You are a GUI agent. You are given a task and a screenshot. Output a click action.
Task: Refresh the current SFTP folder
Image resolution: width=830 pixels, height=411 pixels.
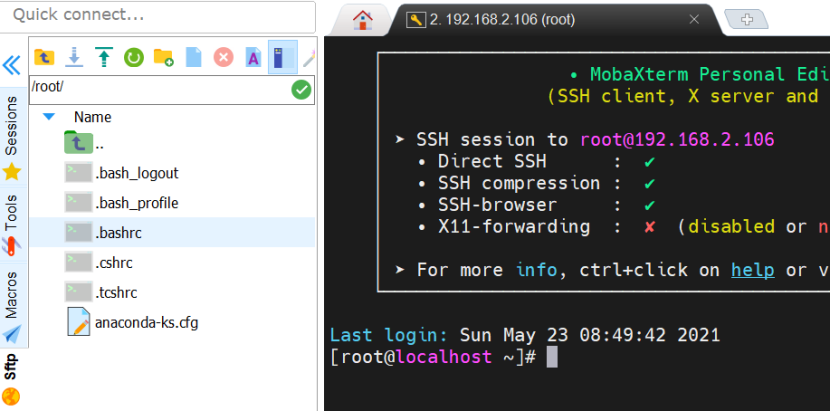(x=134, y=57)
